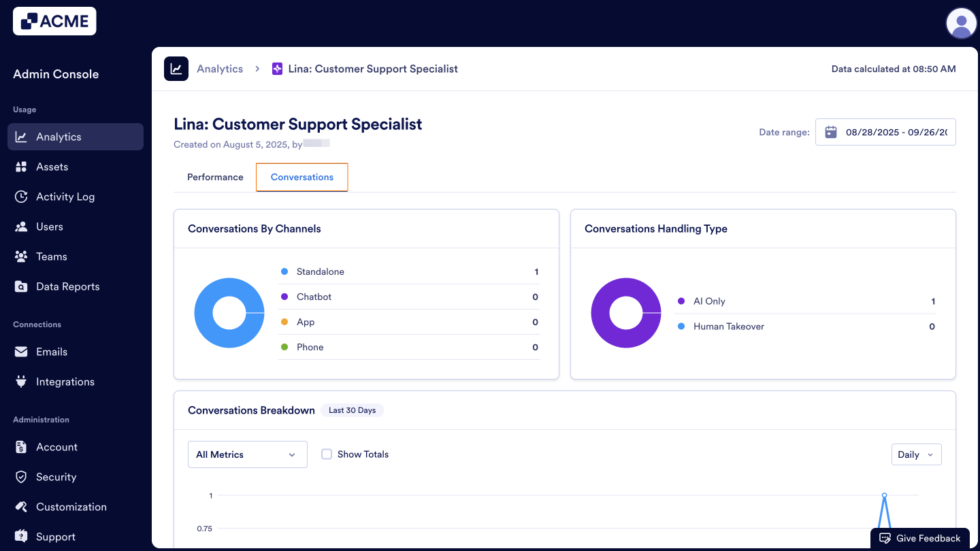Expand the Daily interval selector
The image size is (980, 551).
click(916, 454)
